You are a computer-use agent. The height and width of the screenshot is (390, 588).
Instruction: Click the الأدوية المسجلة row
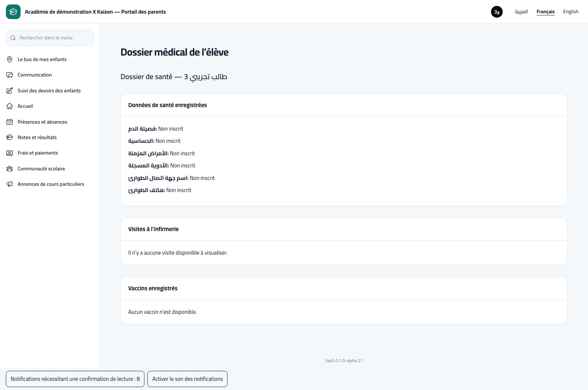coord(162,166)
